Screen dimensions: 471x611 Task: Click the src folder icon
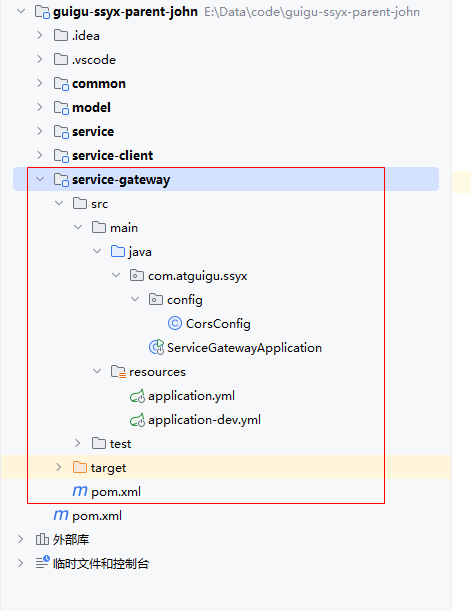coord(80,203)
